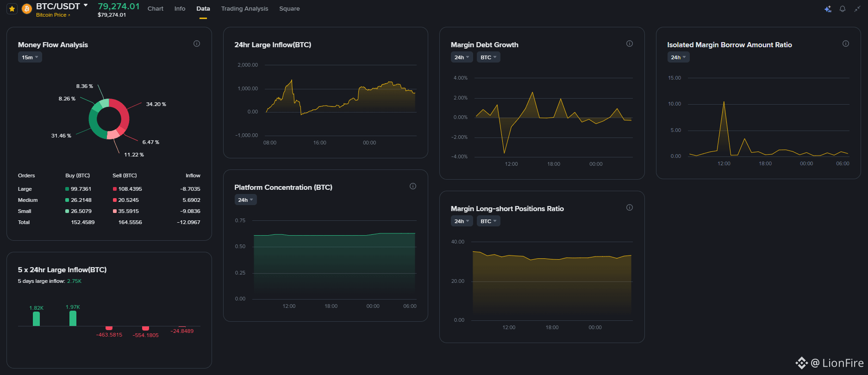
Task: Open the price alert bell icon
Action: point(843,9)
